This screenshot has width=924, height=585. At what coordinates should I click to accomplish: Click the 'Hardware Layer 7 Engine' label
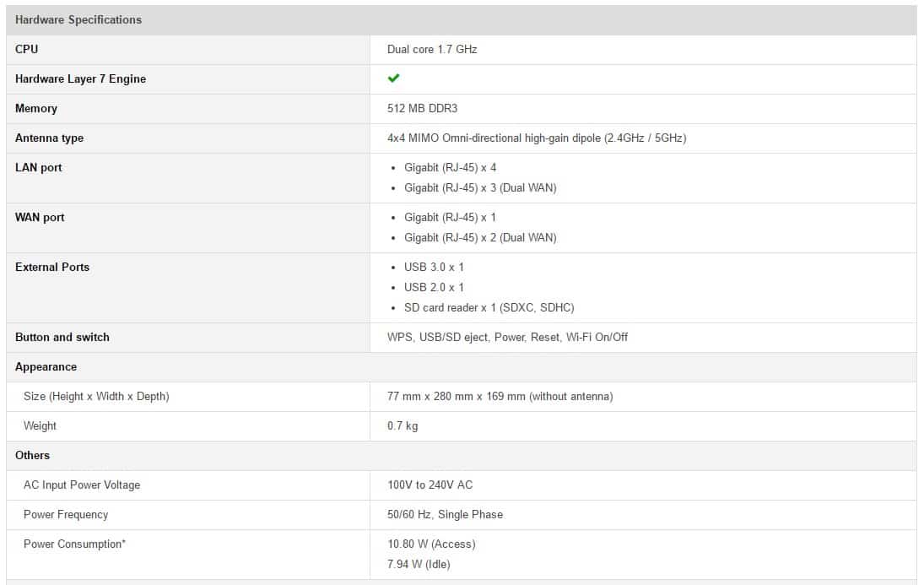coord(81,79)
